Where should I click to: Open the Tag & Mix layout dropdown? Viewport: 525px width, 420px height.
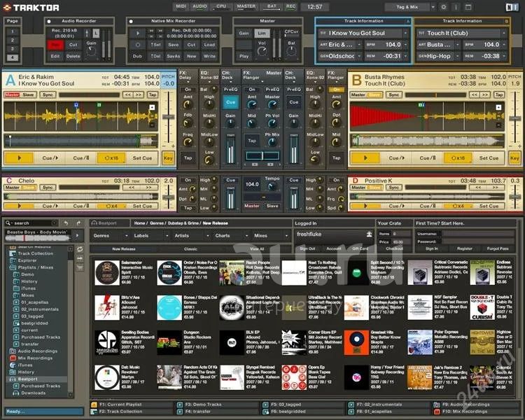tap(433, 7)
